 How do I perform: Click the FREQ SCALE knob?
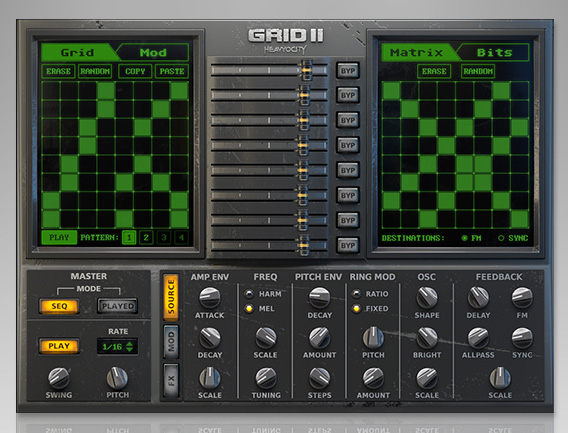266,338
